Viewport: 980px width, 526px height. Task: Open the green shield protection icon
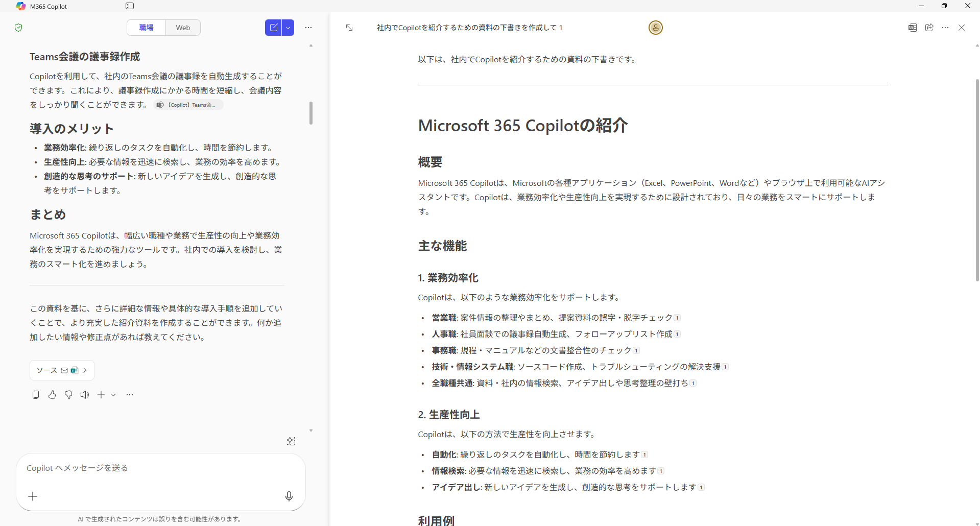click(x=18, y=28)
